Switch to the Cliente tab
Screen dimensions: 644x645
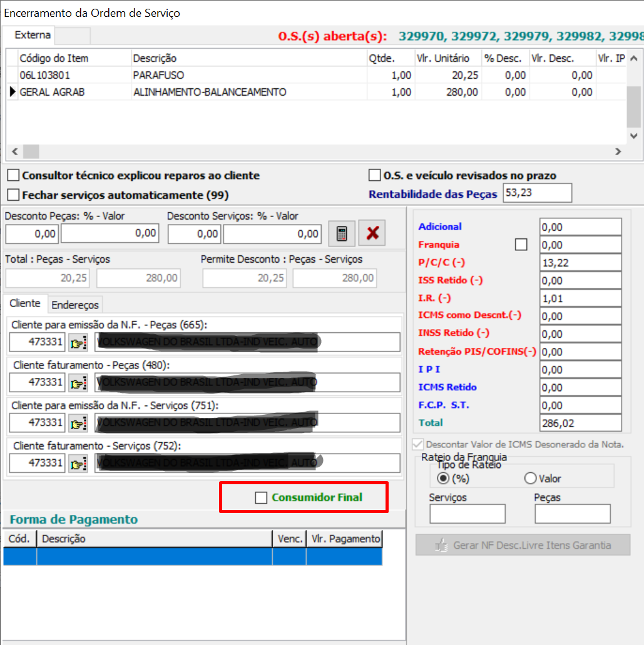click(x=25, y=303)
